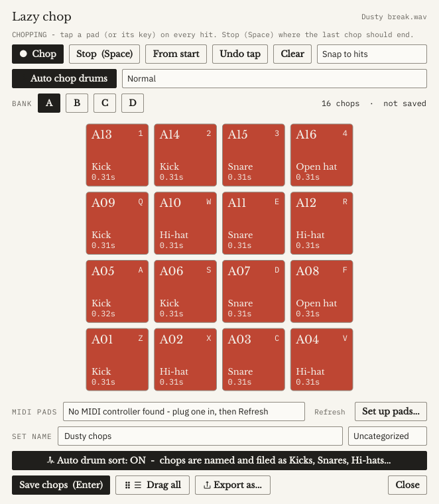The image size is (439, 504).
Task: Trigger pad A15 Snare
Action: tap(253, 155)
